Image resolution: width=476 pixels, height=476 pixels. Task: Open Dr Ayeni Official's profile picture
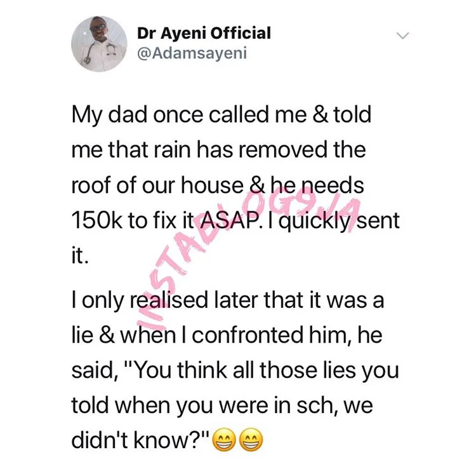[x=99, y=44]
